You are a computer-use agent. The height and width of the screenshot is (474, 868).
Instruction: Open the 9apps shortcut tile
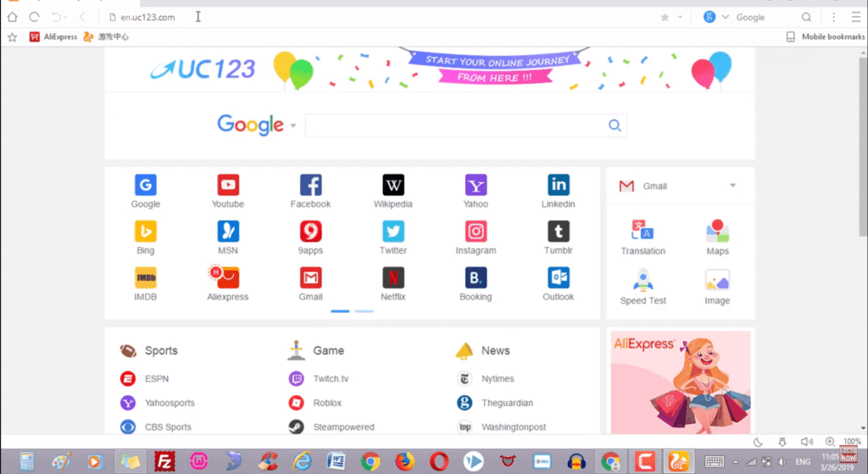coord(310,237)
